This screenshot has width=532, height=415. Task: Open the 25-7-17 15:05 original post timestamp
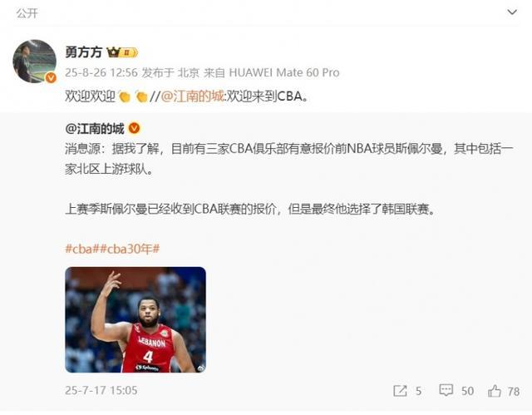pos(101,390)
